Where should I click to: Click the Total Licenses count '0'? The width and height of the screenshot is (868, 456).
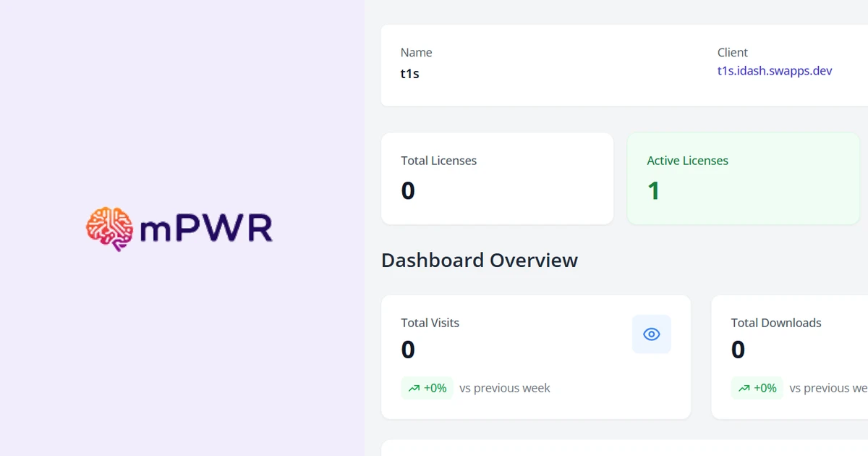pos(408,191)
